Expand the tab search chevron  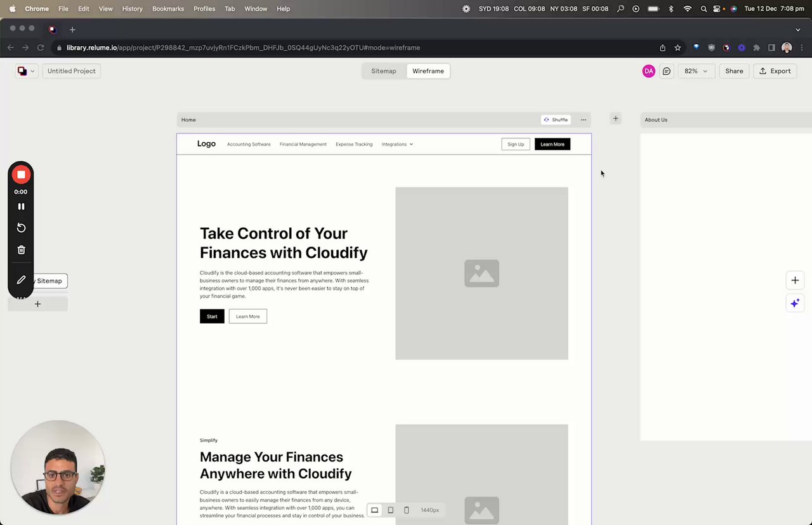coord(797,29)
